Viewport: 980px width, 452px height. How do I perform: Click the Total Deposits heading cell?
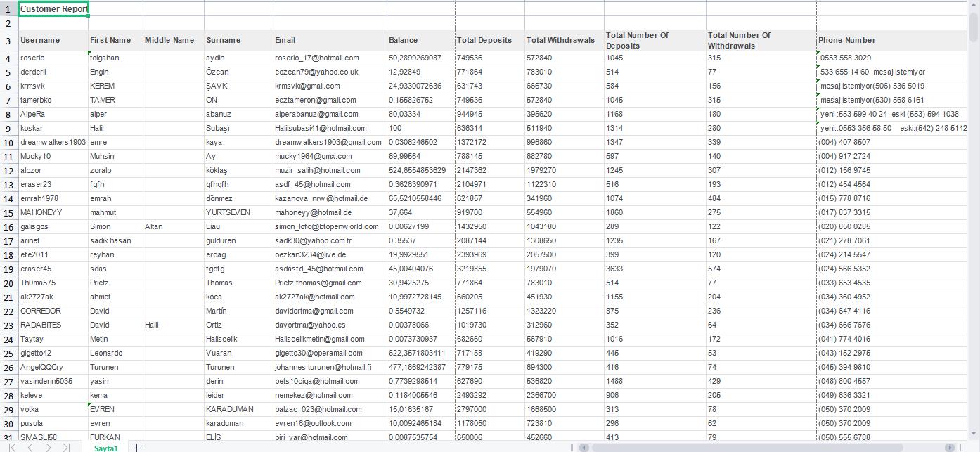coord(490,41)
